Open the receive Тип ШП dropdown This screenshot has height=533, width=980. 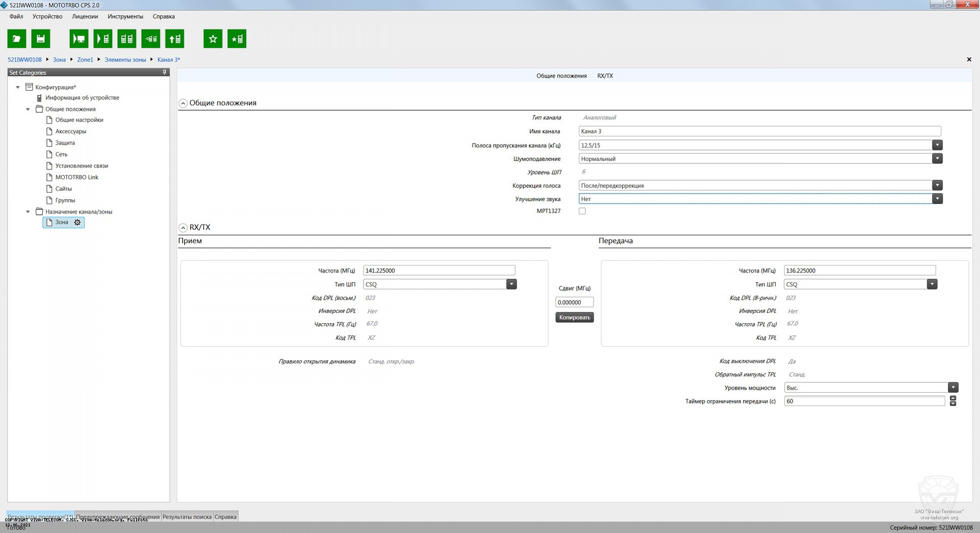(511, 284)
